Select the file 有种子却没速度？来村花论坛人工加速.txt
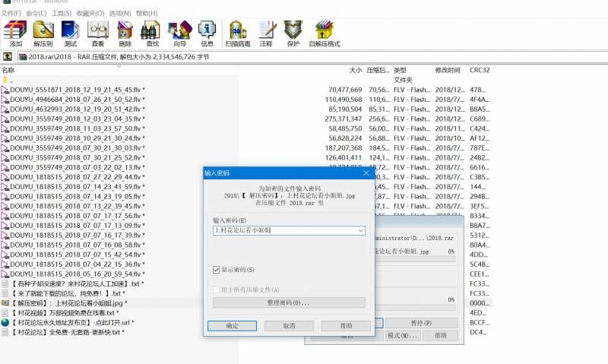The width and height of the screenshot is (608, 364). pos(77,283)
